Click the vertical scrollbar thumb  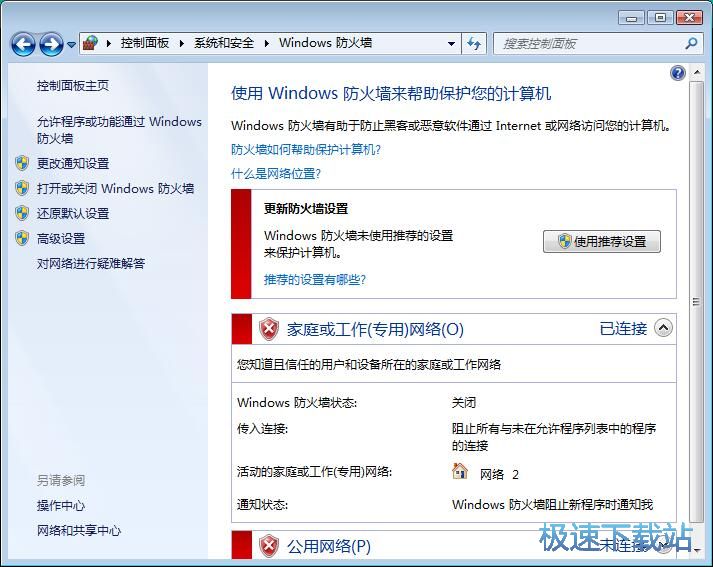(x=696, y=302)
